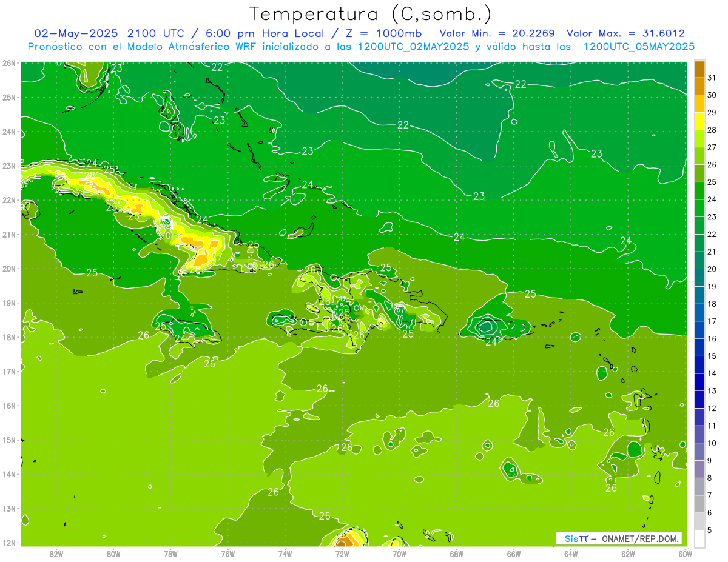
Task: Click the color scale label "29"
Action: click(x=712, y=112)
